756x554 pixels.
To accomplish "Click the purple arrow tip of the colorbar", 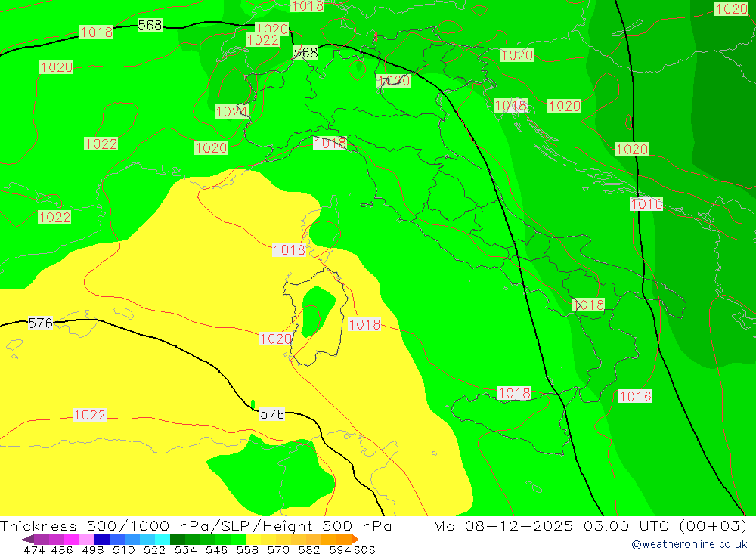I will coord(27,539).
